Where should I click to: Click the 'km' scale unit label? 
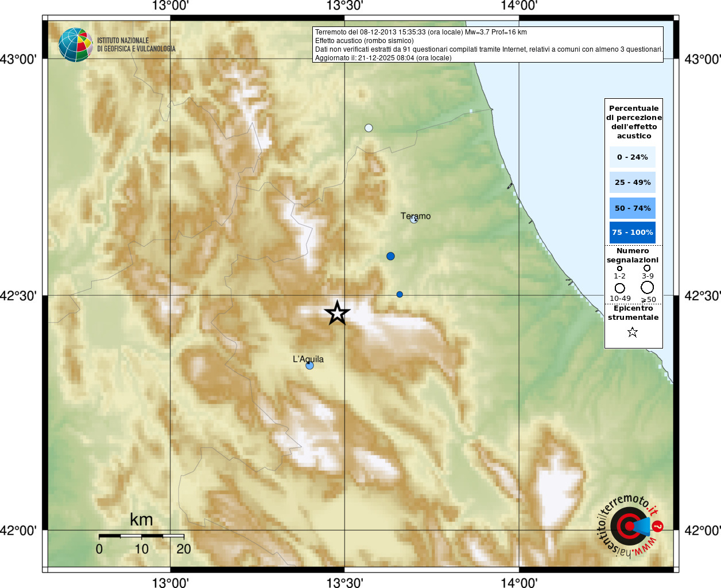pyautogui.click(x=141, y=520)
